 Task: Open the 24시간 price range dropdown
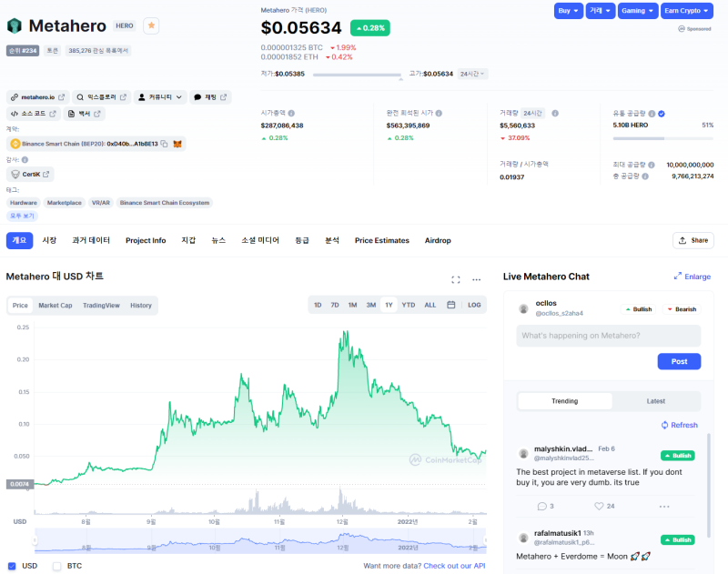(472, 74)
